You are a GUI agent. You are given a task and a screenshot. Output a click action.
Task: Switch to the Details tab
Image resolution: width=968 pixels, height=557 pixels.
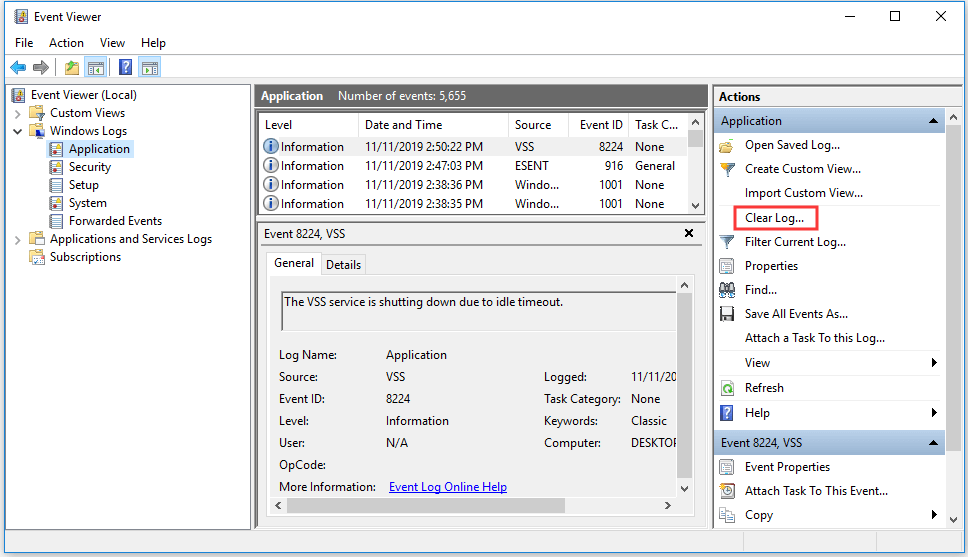tap(343, 265)
